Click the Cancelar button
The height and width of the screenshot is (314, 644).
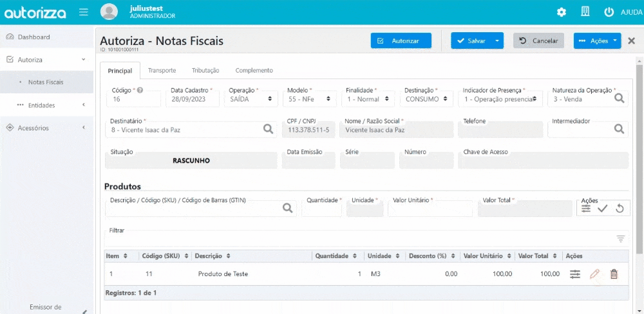[538, 41]
